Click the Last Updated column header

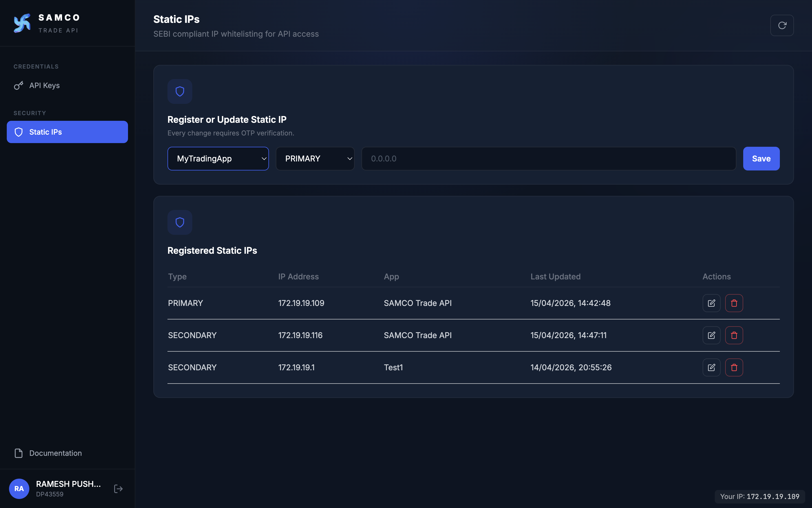555,277
